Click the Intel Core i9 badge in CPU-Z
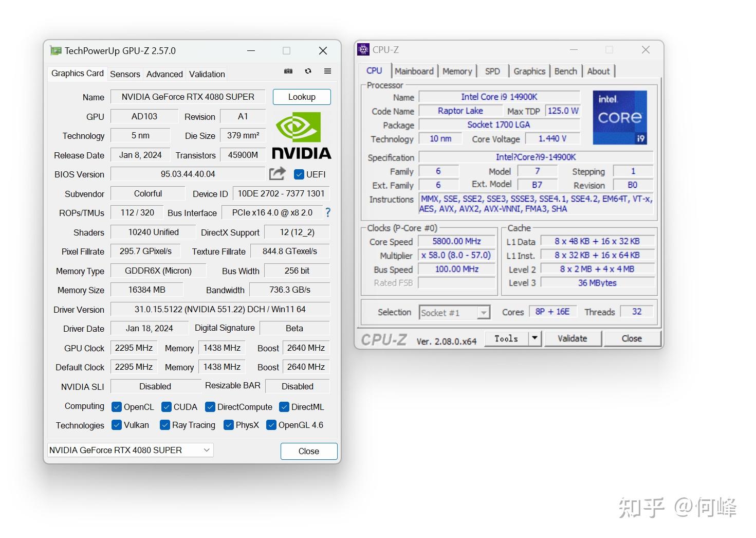The width and height of the screenshot is (756, 538). tap(620, 117)
